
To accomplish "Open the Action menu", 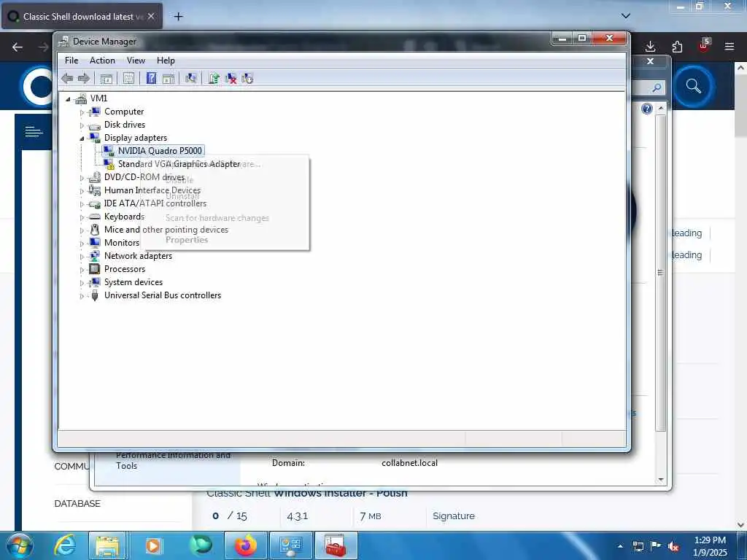I will 102,61.
